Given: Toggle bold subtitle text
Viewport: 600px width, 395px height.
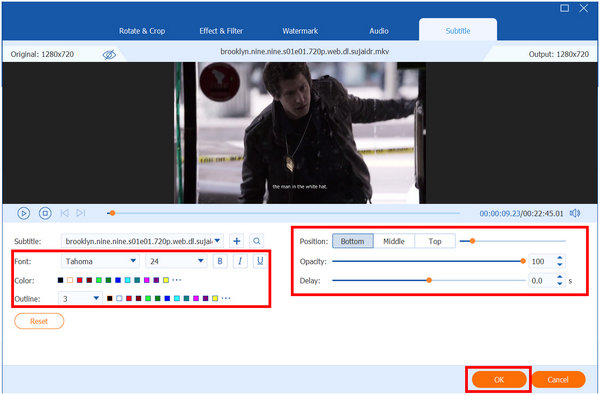Looking at the screenshot, I should click(220, 261).
